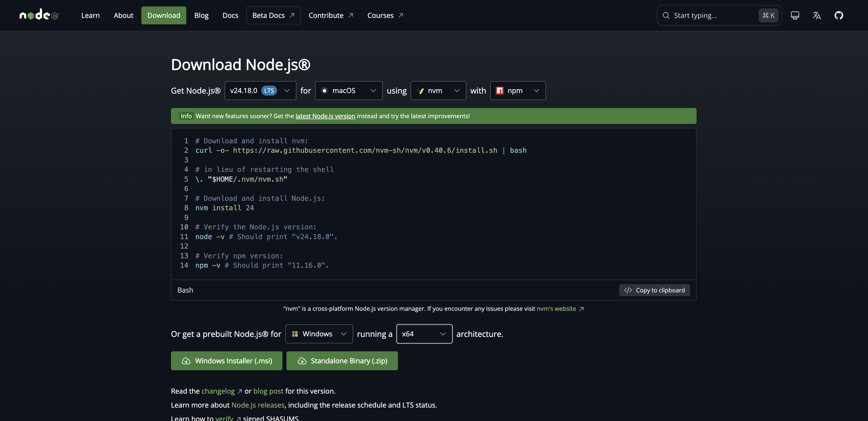Click the 'node -v' code line
868x421 pixels.
pyautogui.click(x=266, y=236)
